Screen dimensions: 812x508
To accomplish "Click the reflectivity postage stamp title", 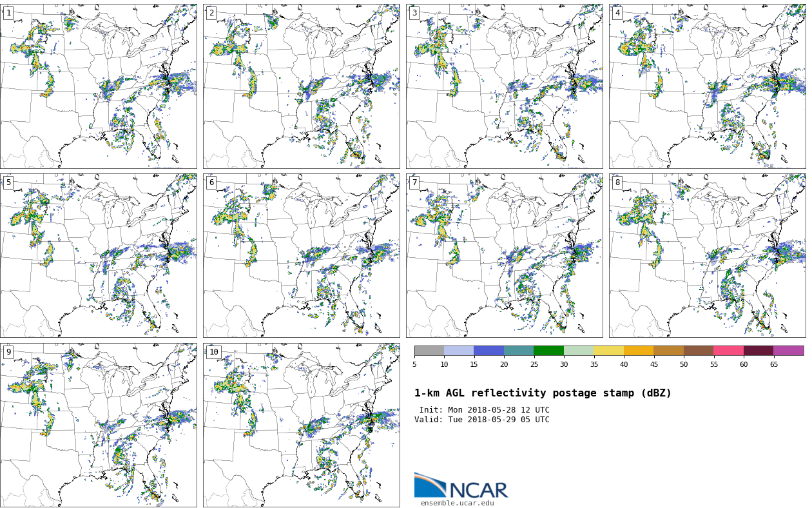I will [x=543, y=393].
